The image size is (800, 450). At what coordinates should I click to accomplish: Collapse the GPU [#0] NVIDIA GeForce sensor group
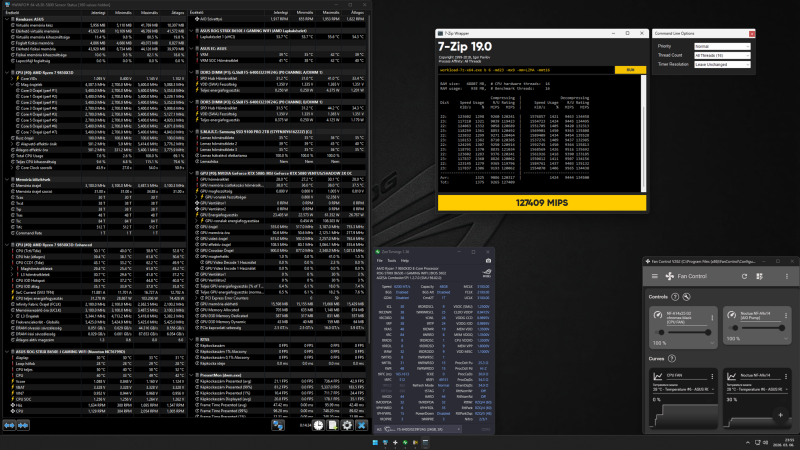(191, 173)
